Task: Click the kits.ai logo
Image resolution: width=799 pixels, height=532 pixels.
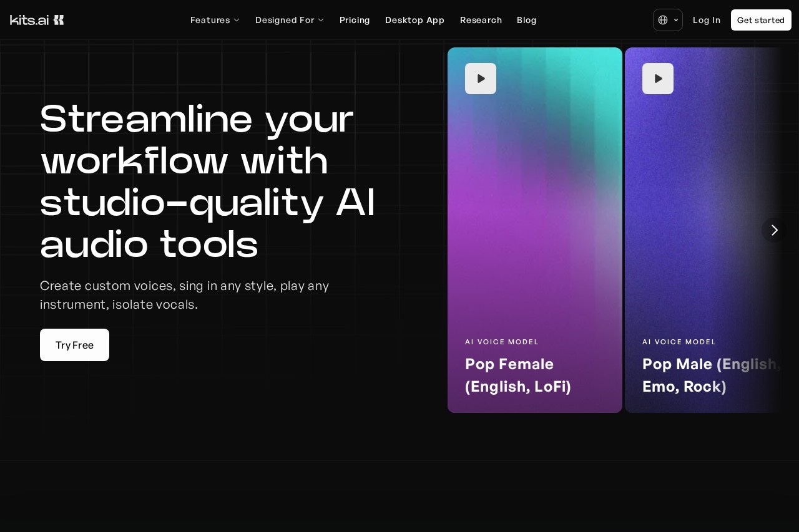Action: tap(37, 20)
